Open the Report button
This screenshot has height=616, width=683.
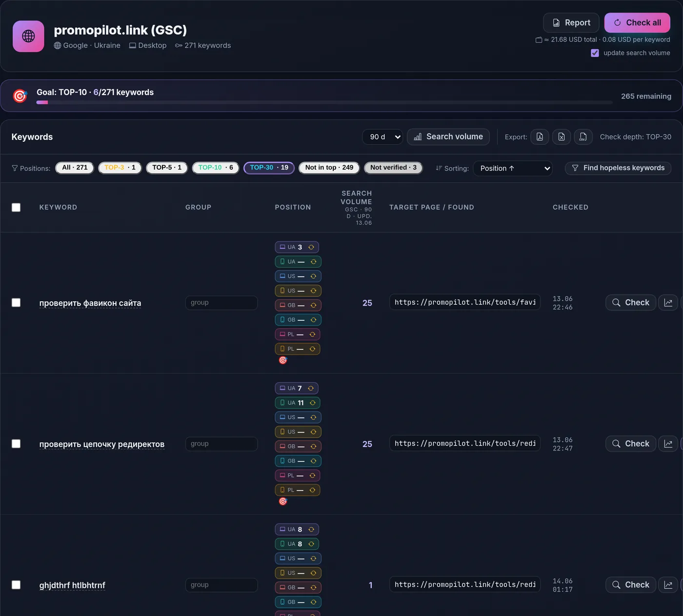click(571, 23)
